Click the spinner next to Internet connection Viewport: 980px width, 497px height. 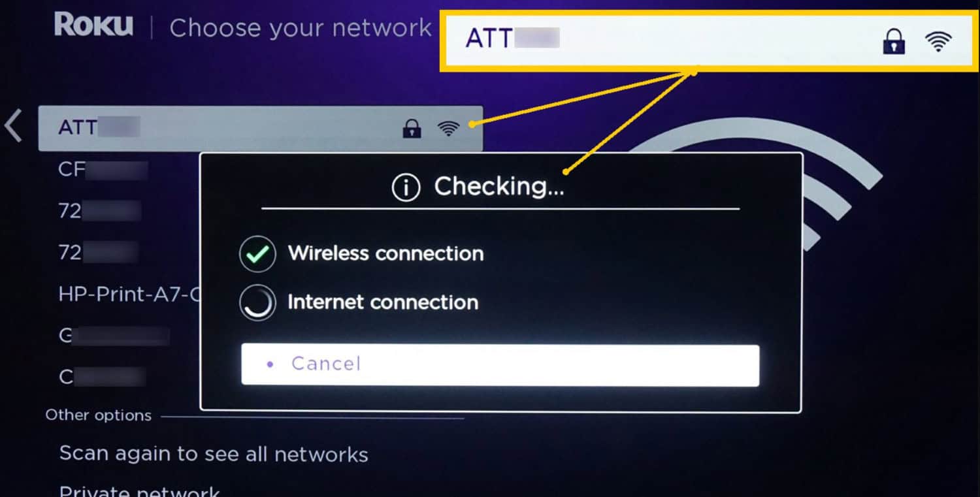pos(257,302)
